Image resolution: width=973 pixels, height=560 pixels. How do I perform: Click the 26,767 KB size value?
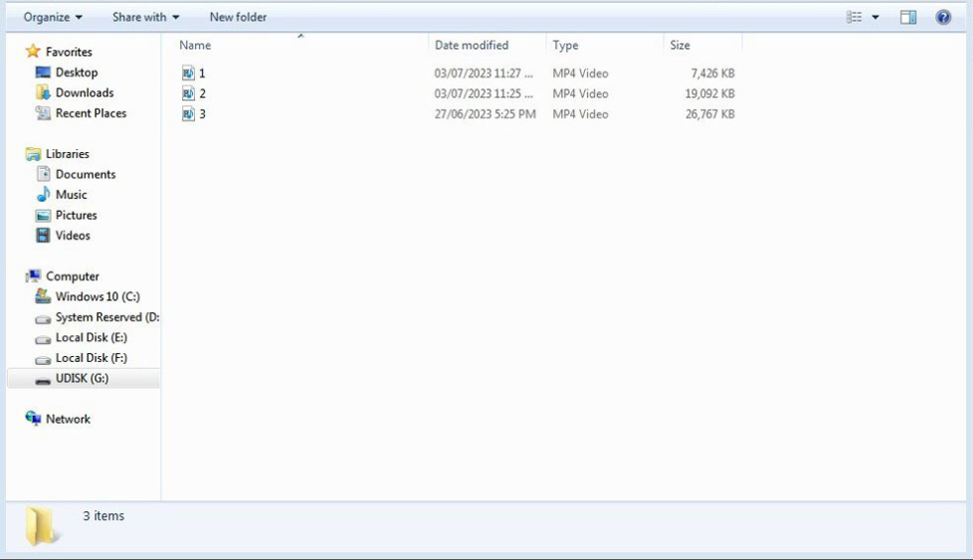point(710,114)
